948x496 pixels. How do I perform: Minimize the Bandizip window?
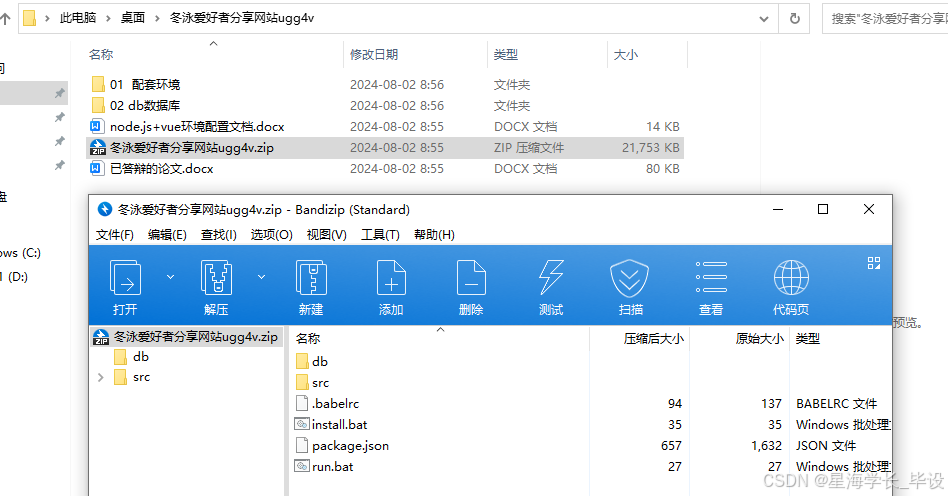[778, 209]
